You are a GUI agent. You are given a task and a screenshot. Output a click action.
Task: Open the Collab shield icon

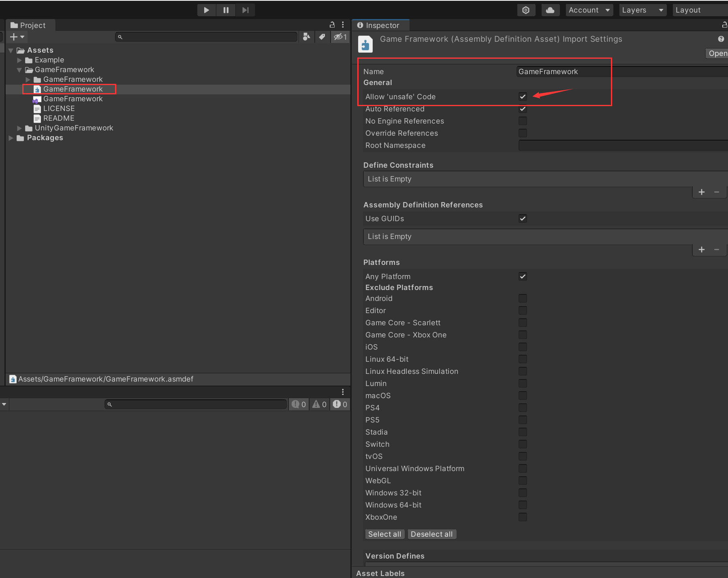point(526,10)
